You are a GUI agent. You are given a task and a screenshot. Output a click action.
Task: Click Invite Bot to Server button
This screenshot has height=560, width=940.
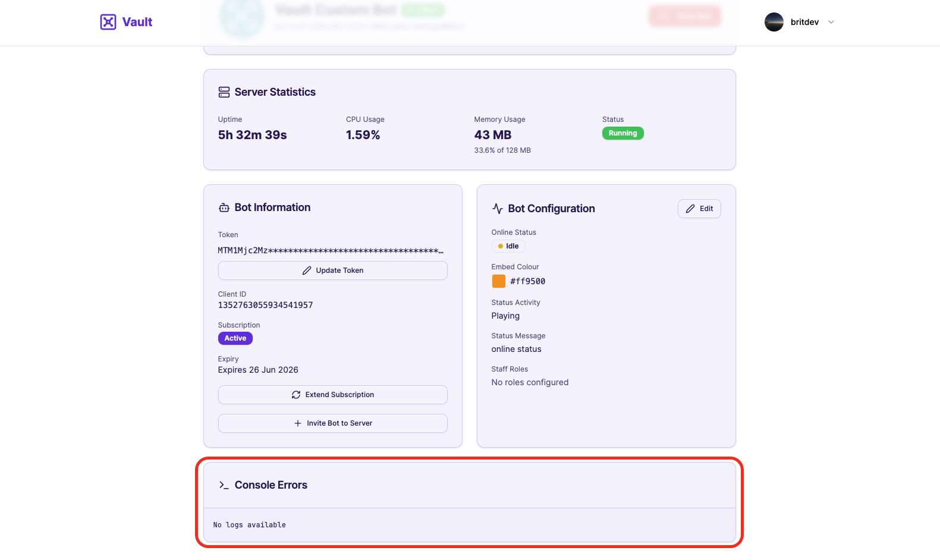point(333,423)
